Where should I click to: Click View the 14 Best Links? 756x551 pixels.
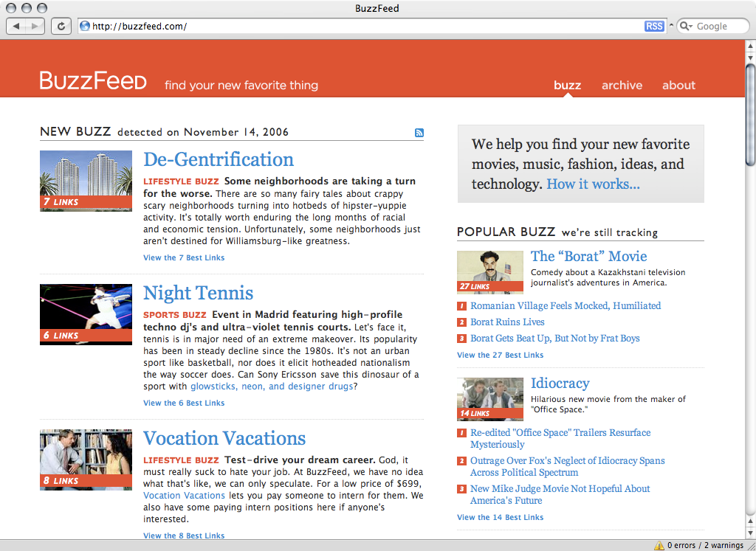pyautogui.click(x=500, y=517)
